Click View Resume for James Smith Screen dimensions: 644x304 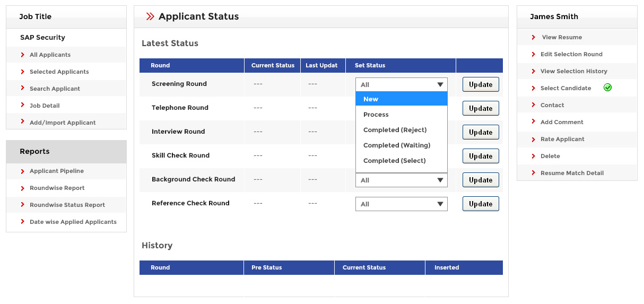click(x=562, y=37)
